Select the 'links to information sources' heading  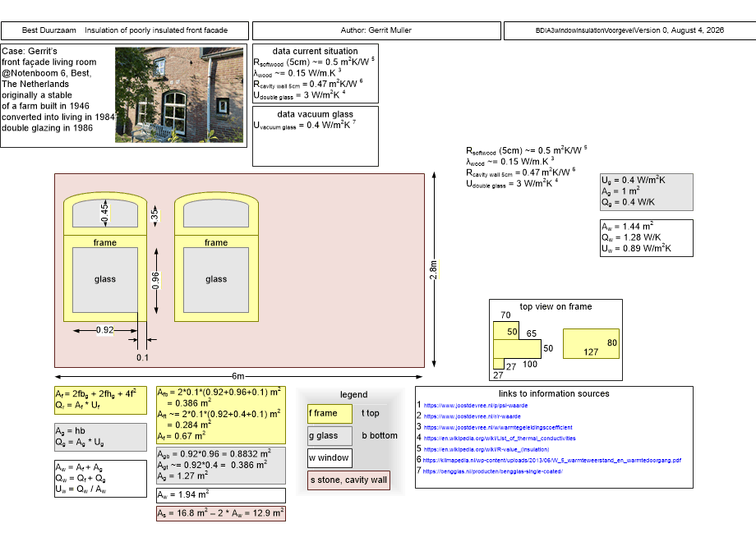(x=554, y=393)
